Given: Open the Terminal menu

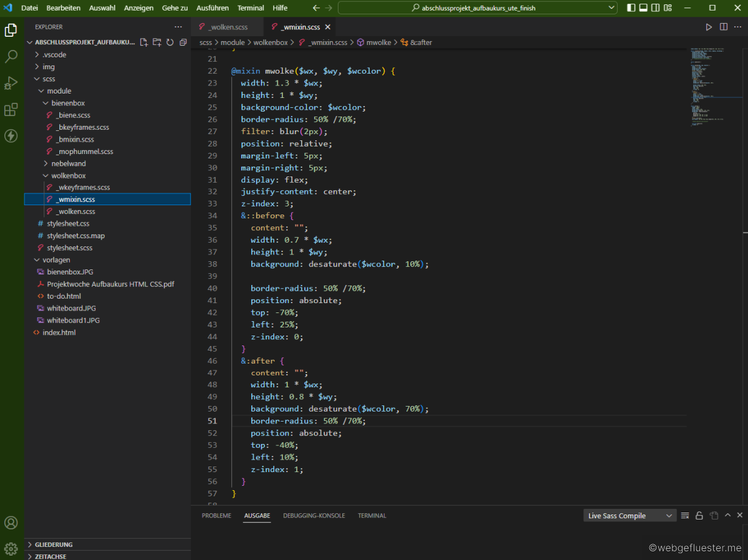Looking at the screenshot, I should 251,8.
